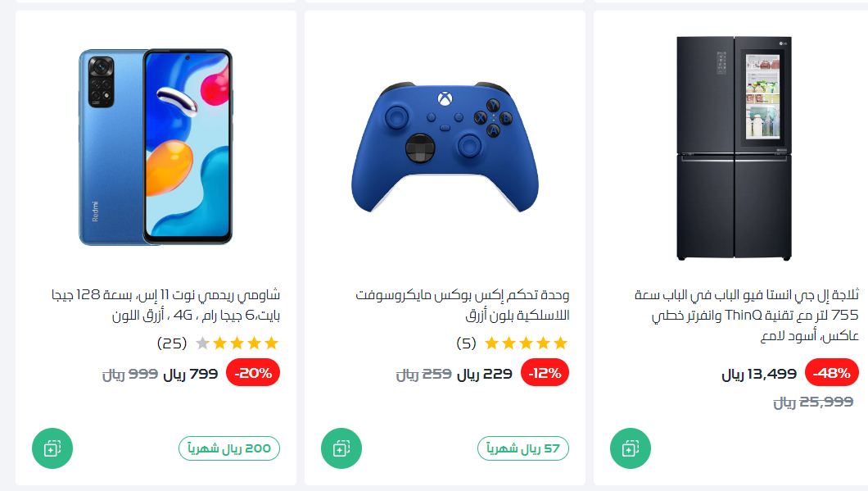The width and height of the screenshot is (868, 491).
Task: Select the 200 riyal monthly installment badge
Action: [229, 448]
